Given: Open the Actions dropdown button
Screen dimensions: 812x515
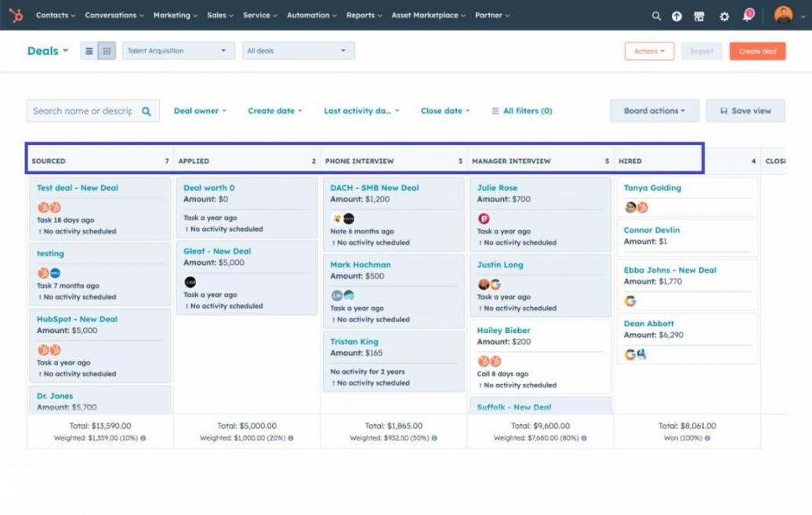Looking at the screenshot, I should pos(650,51).
